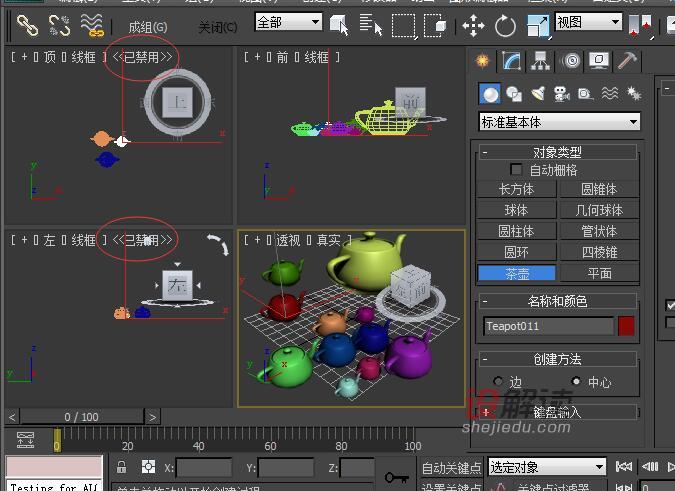This screenshot has width=675, height=491.
Task: Toggle the 自动关键点 auto key button
Action: tap(451, 468)
